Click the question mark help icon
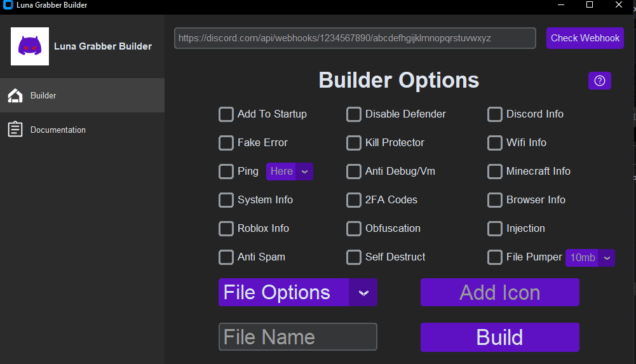This screenshot has height=364, width=636. click(599, 81)
